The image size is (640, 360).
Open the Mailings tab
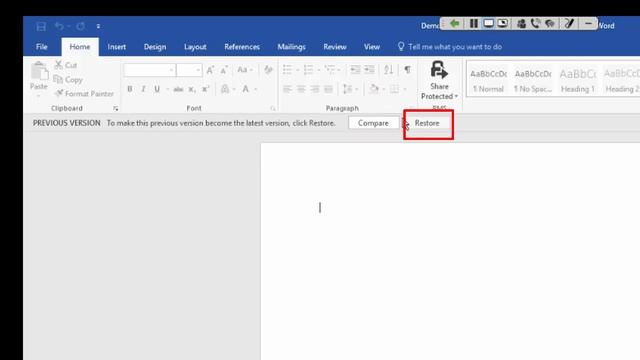pyautogui.click(x=291, y=47)
